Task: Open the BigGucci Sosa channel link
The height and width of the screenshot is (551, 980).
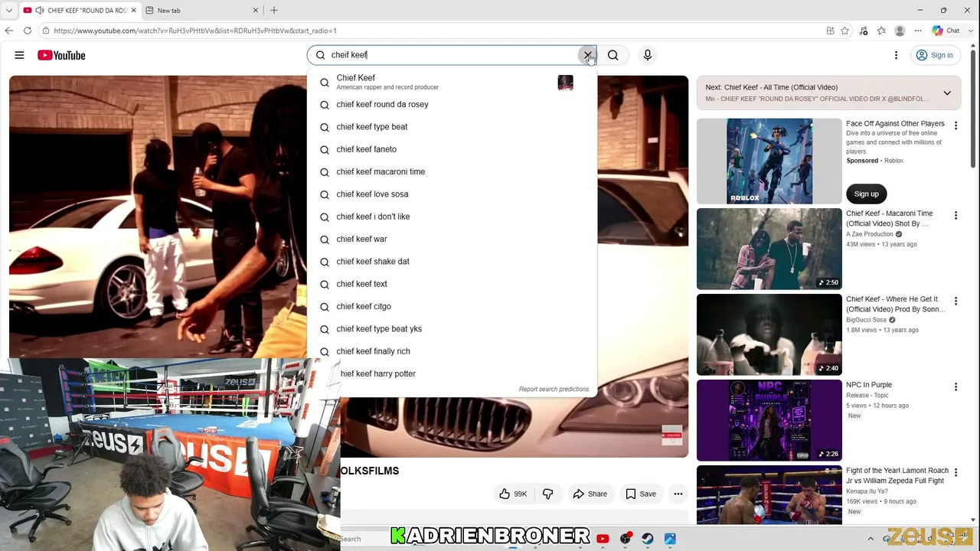Action: 866,320
